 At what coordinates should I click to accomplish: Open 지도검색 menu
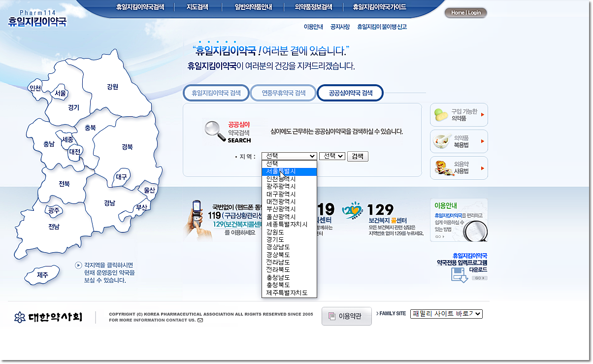(x=197, y=7)
